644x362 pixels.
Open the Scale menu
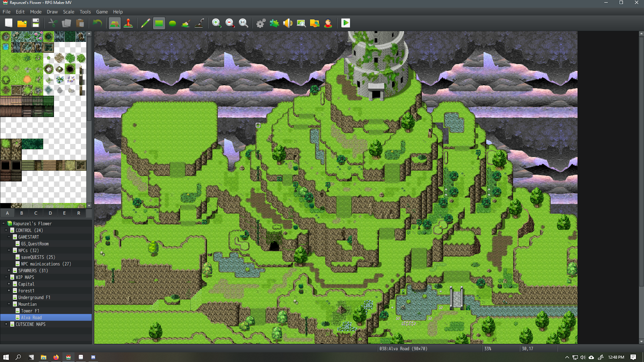pos(69,12)
